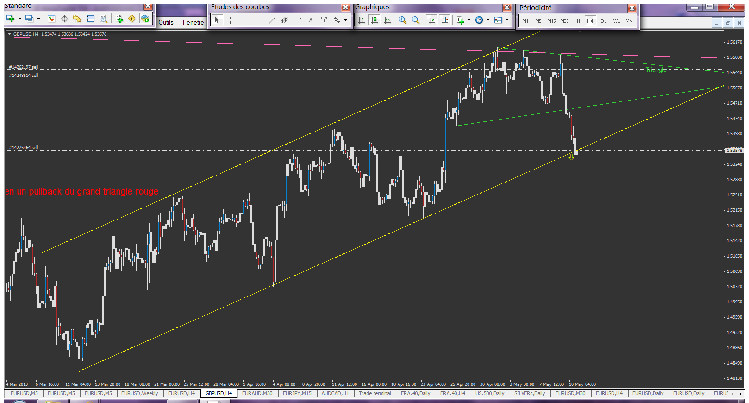The width and height of the screenshot is (749, 403).
Task: Expand the Periods dropdown arrow
Action: [488, 20]
